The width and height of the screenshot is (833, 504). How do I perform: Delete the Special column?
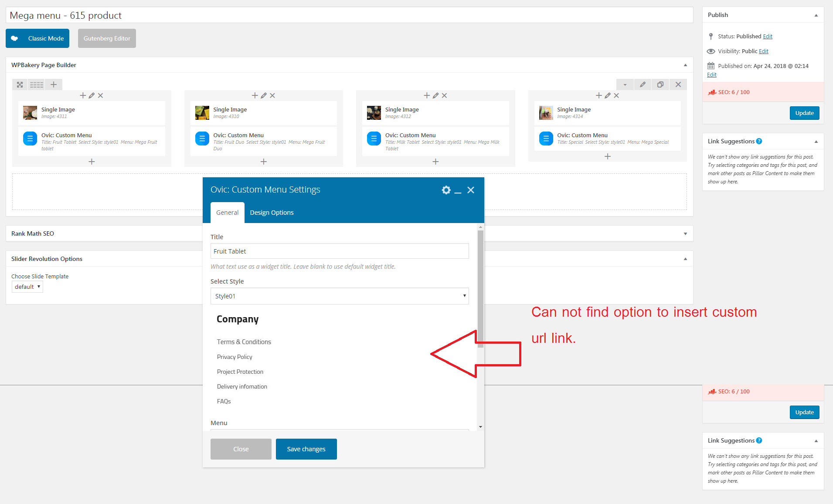616,95
